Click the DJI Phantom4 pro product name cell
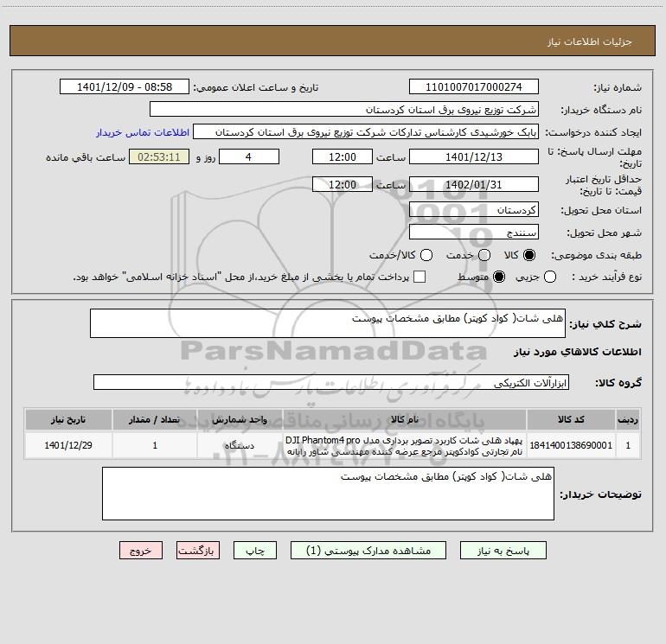Screen dimensions: 666x644 pyautogui.click(x=405, y=445)
